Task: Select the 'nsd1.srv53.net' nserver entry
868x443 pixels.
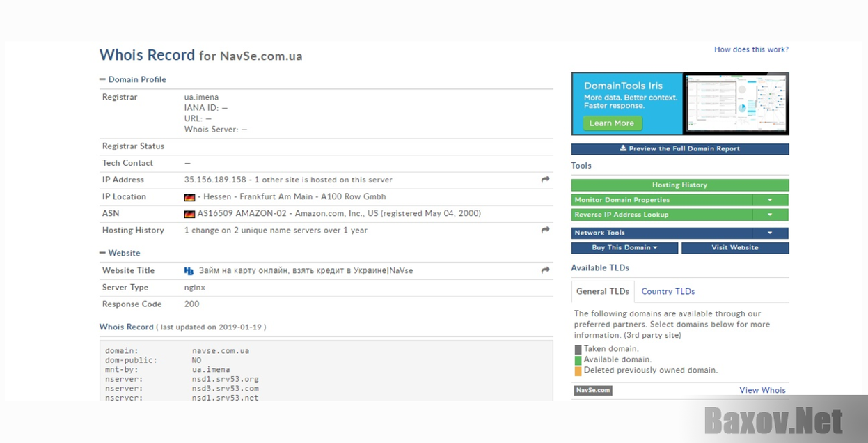Action: click(226, 398)
